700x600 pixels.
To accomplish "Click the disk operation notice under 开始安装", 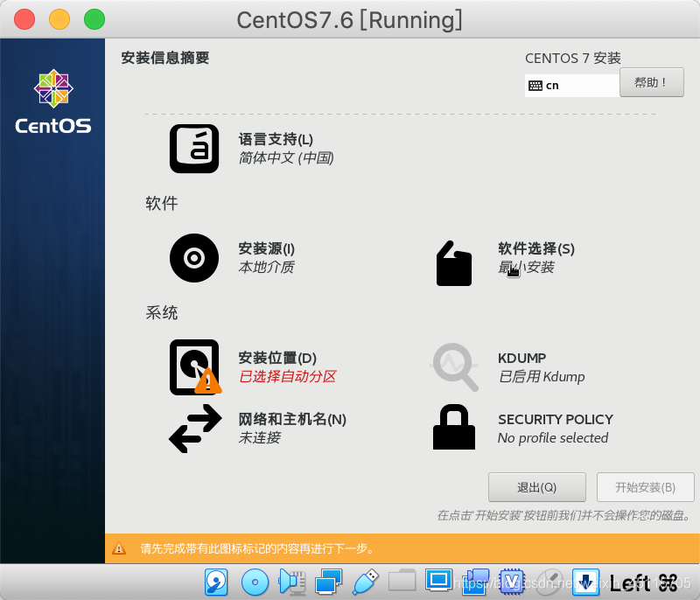I will 563,516.
